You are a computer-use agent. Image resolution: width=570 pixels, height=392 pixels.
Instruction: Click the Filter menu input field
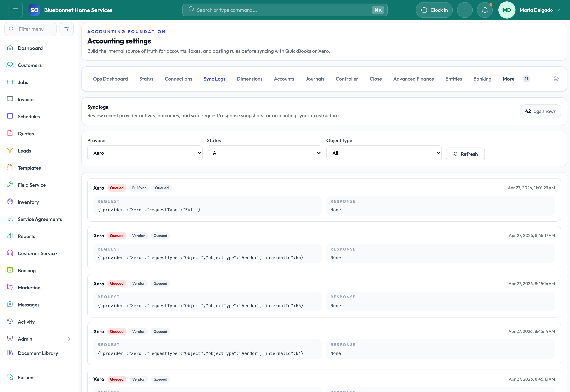tap(30, 29)
